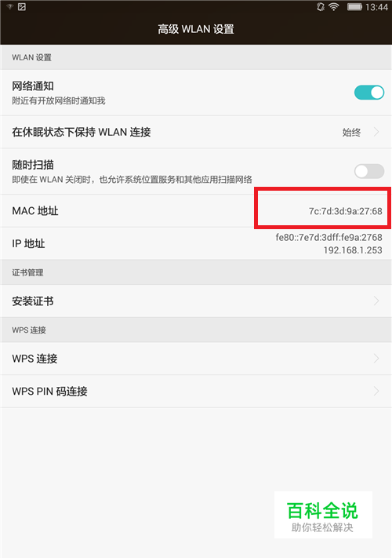The image size is (392, 558).
Task: Tap the 百科全说 watermark logo
Action: tap(323, 515)
